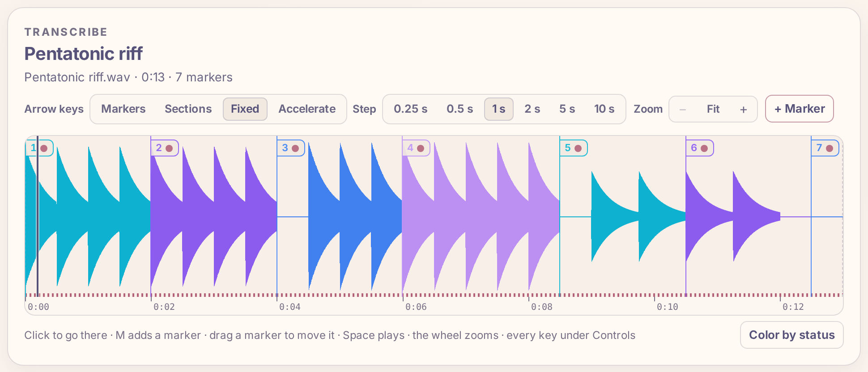Click the 0:06 time label
Screen dimensions: 868x372
pyautogui.click(x=416, y=307)
